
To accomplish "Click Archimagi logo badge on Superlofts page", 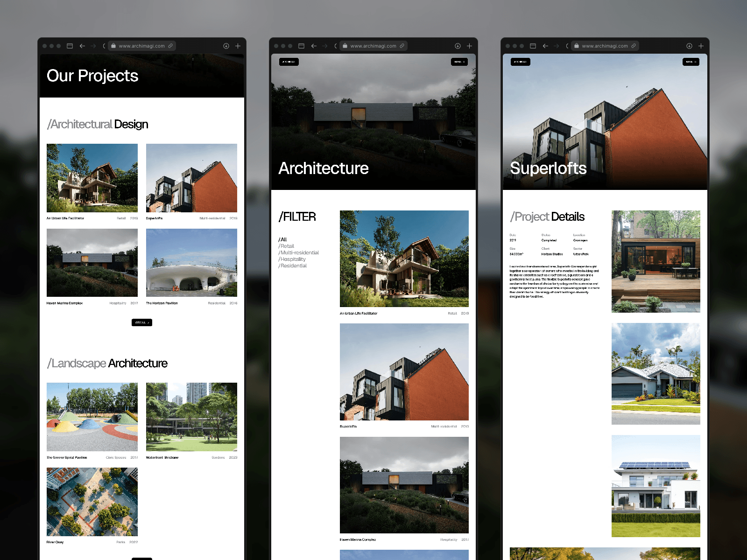I will coord(521,62).
